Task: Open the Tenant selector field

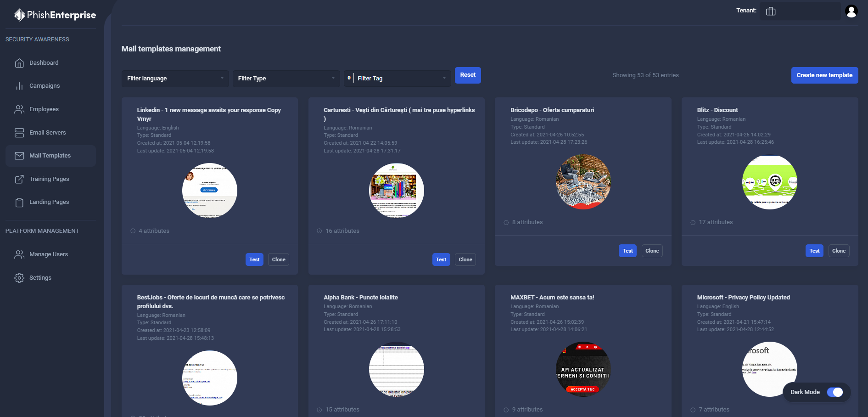Action: (x=800, y=11)
